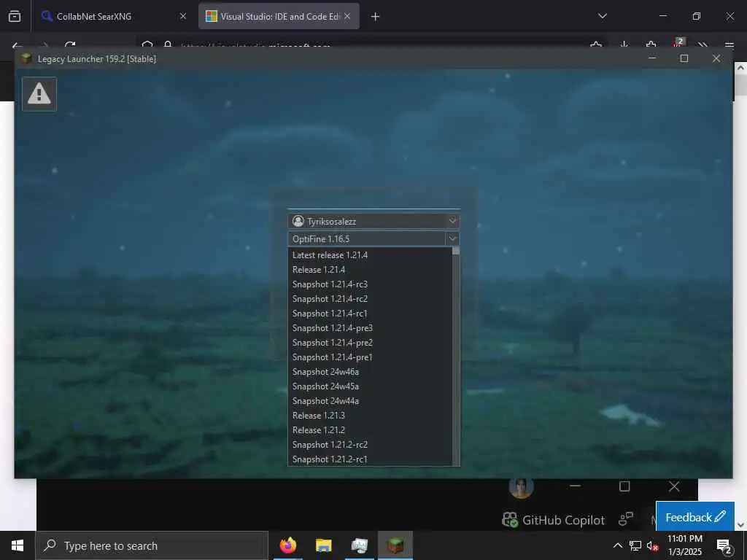The height and width of the screenshot is (560, 747).
Task: Pick Snapshot 1.21.4-pre2
Action: tap(370, 343)
